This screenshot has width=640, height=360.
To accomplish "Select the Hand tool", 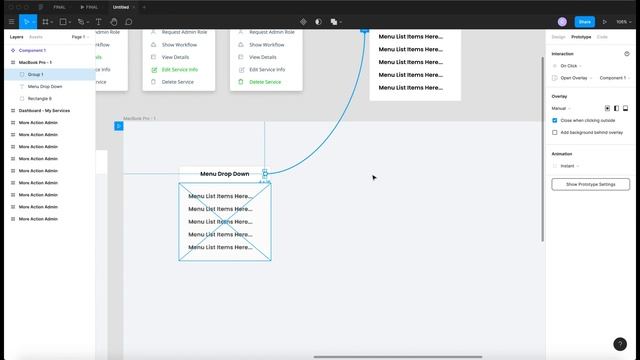I will (114, 22).
